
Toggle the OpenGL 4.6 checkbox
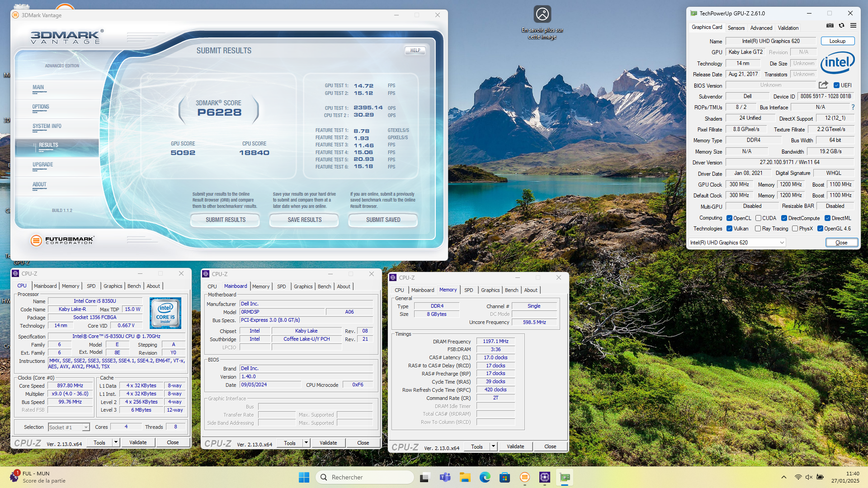[x=820, y=229]
